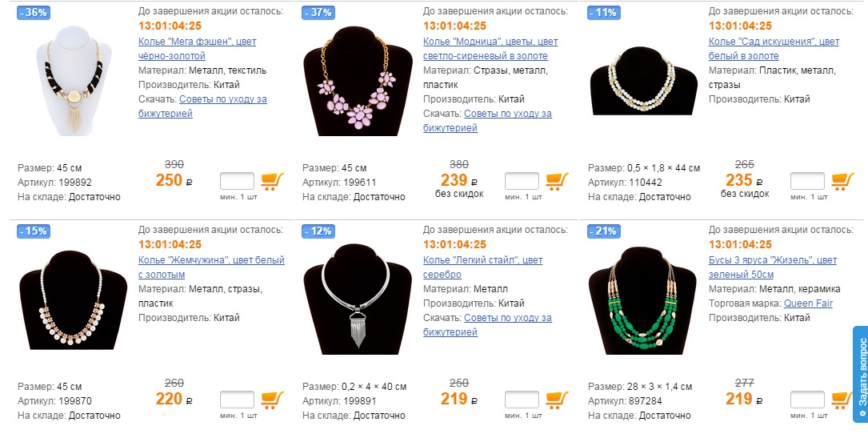Click the -36% discount badge

point(32,13)
